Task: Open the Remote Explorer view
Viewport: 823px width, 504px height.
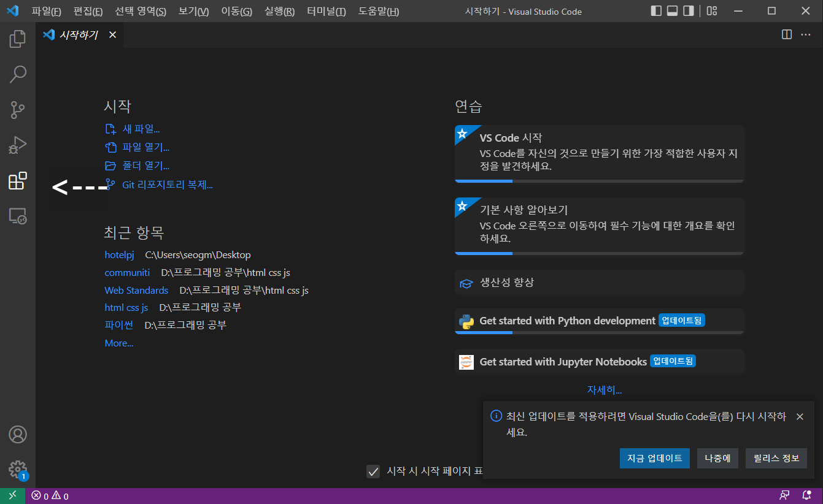Action: (18, 216)
